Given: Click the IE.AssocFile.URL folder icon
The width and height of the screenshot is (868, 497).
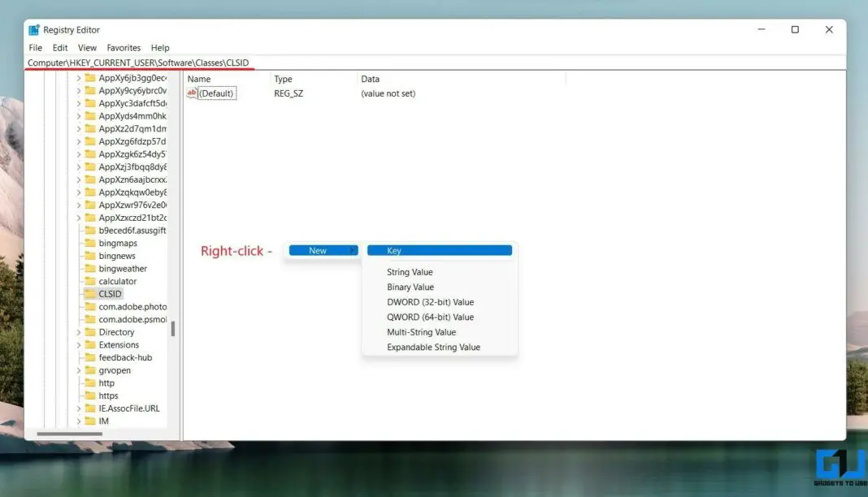Looking at the screenshot, I should (x=89, y=408).
